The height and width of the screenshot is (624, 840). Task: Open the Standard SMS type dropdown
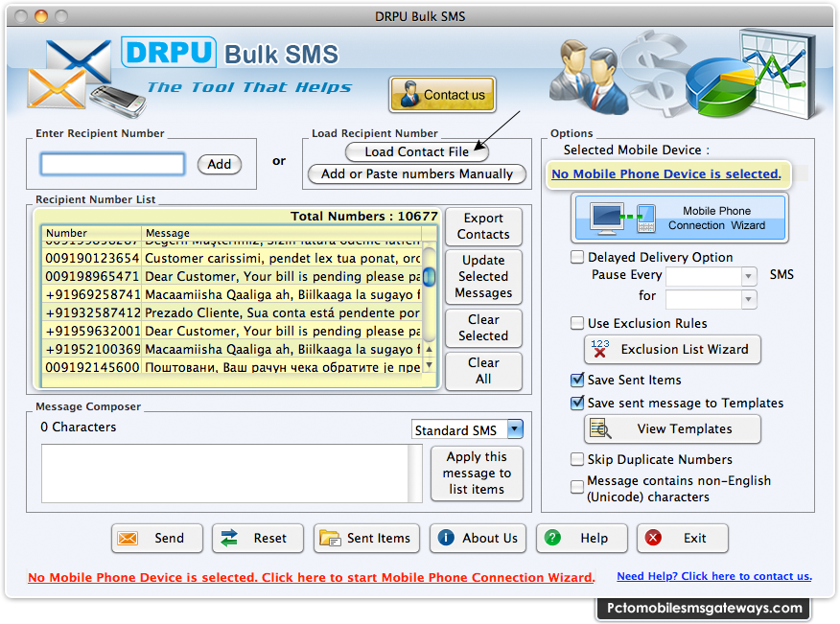pos(515,429)
